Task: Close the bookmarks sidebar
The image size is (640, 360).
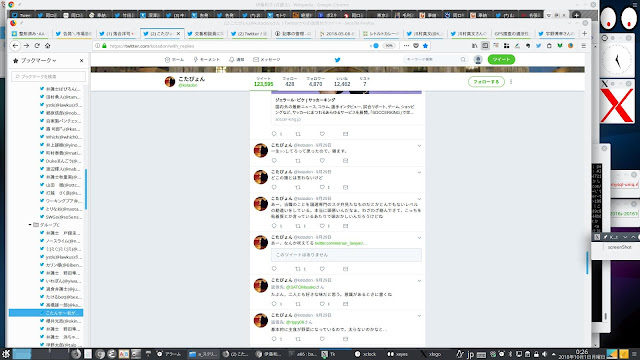Action: point(82,60)
